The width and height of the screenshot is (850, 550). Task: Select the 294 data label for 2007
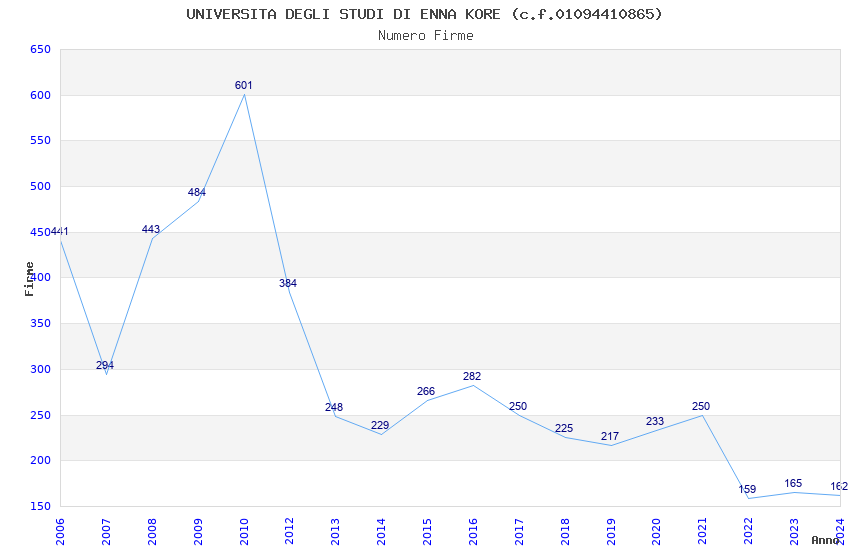[x=105, y=365]
